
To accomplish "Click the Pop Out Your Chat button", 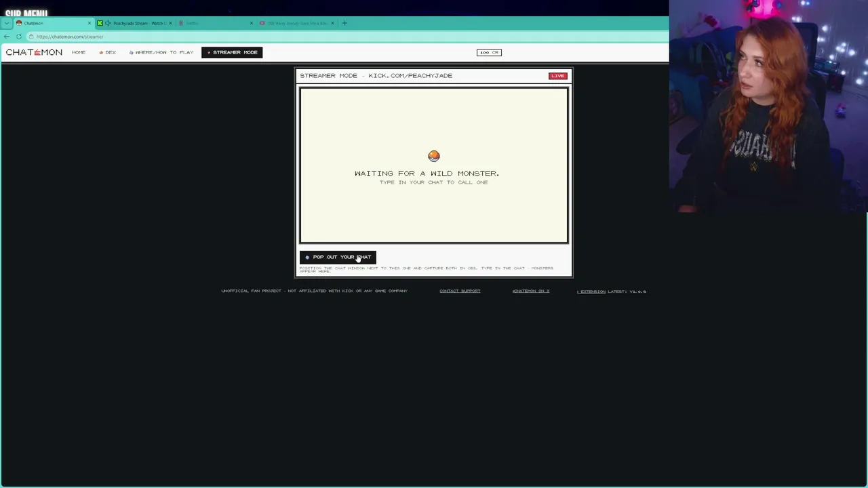I will 338,257.
